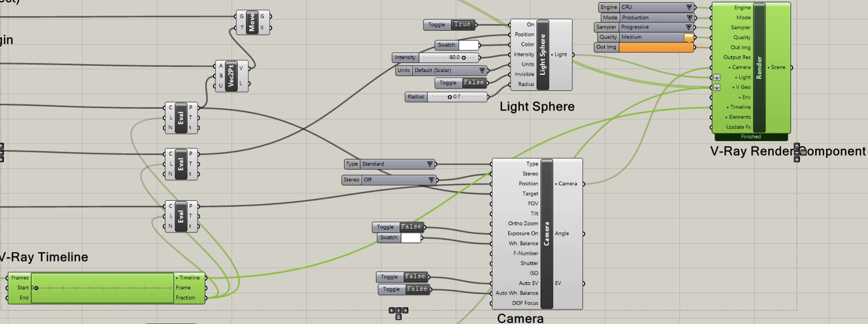The image size is (868, 324).
Task: Open Stereo value list showing Off
Action: tap(399, 180)
